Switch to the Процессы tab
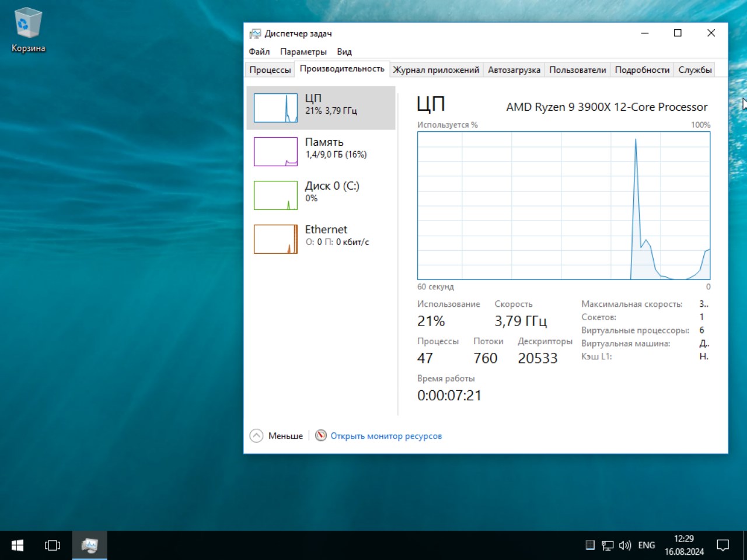This screenshot has width=747, height=560. pos(270,70)
